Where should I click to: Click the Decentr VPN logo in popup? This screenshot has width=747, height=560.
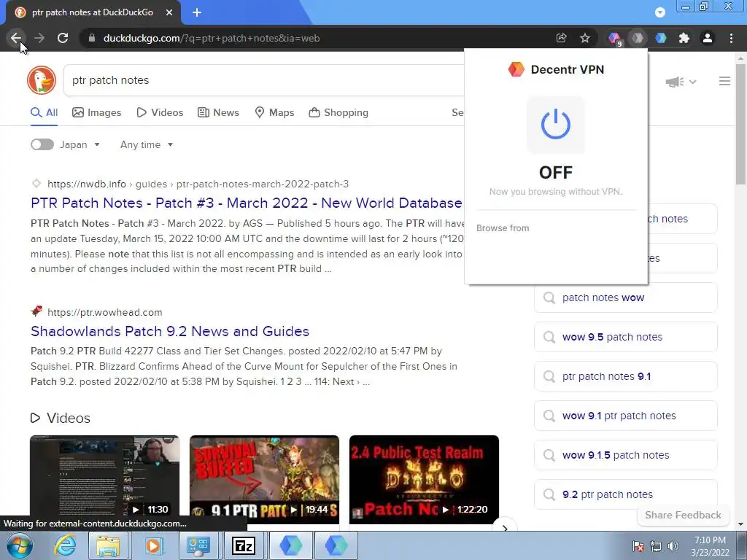tap(516, 69)
